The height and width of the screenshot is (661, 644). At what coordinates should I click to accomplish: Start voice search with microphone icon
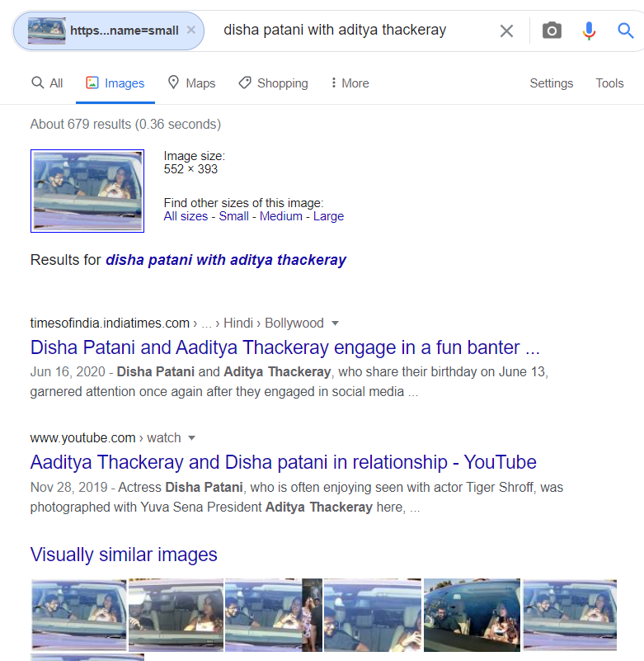(x=589, y=31)
